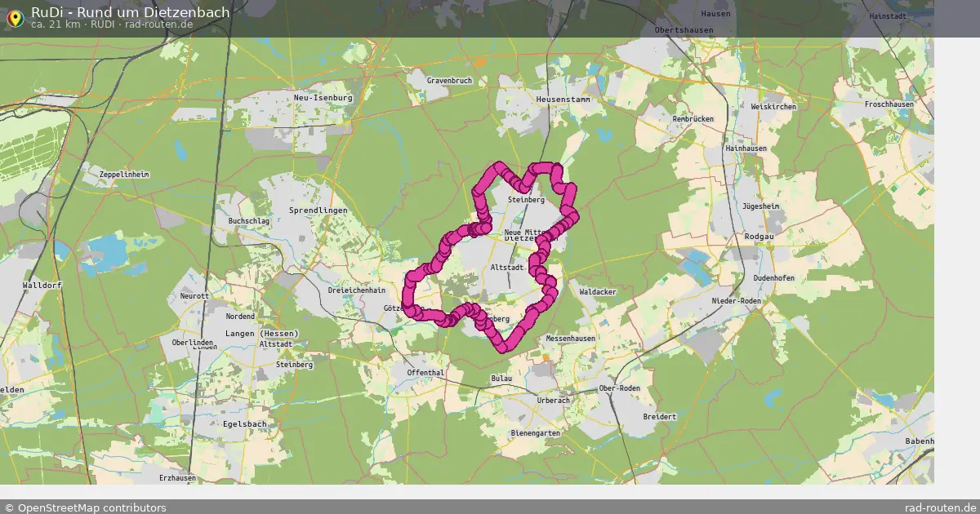The image size is (980, 514).
Task: Click the subtitle ca. 21 km · RUDI · rad-routen.de
Action: 112,24
